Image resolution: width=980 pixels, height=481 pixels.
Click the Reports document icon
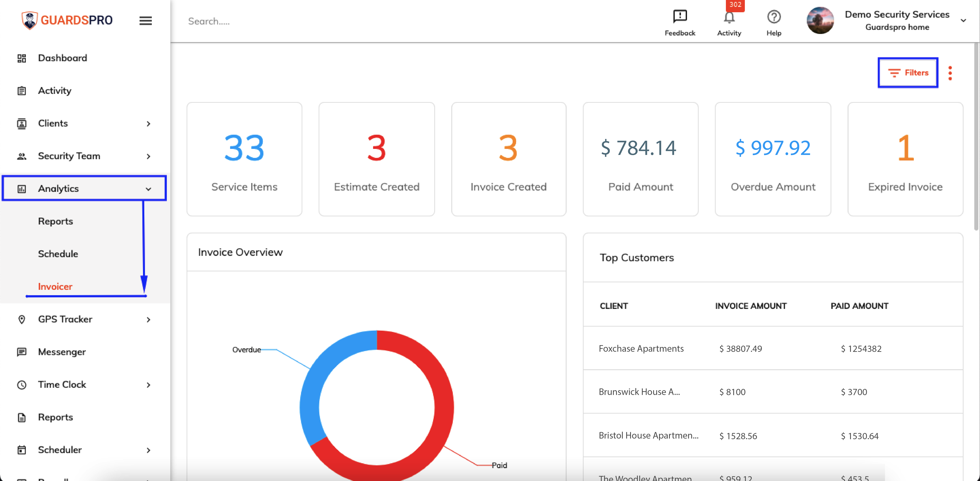click(x=22, y=417)
